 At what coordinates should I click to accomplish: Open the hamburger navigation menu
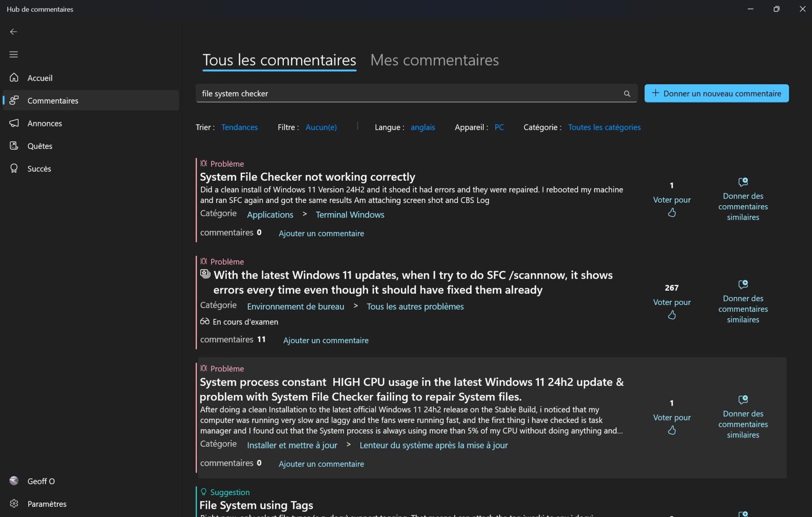[x=14, y=55]
